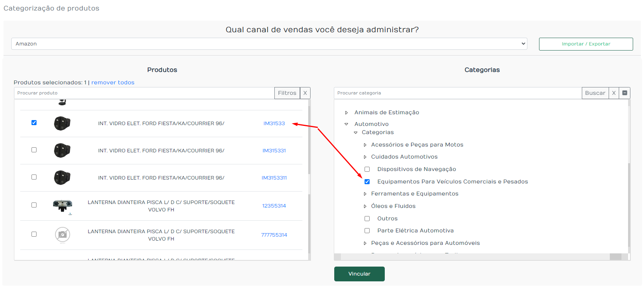Expand the Animais de Estimação category
Screen dimensions: 644x307
[346, 113]
